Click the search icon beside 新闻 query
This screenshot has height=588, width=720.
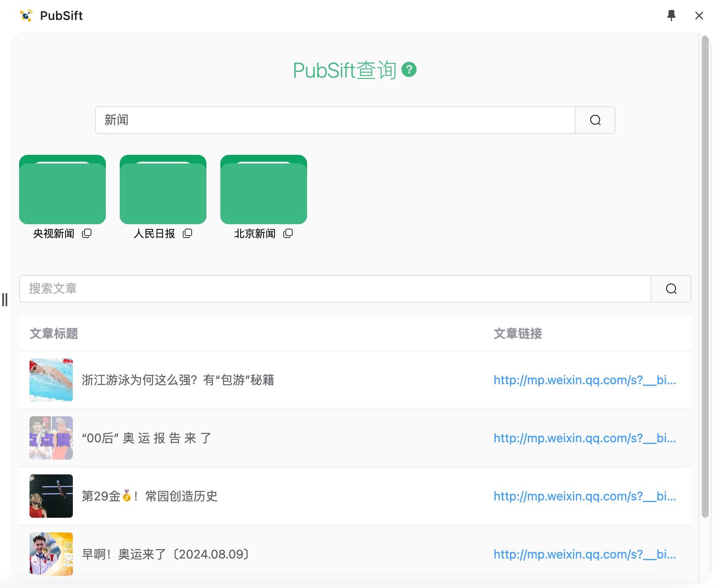coord(595,120)
